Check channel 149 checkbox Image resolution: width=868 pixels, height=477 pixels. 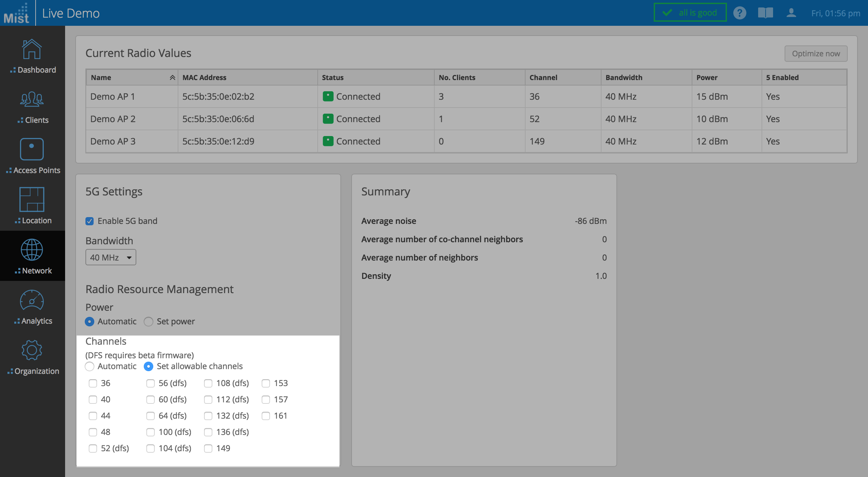[208, 449]
